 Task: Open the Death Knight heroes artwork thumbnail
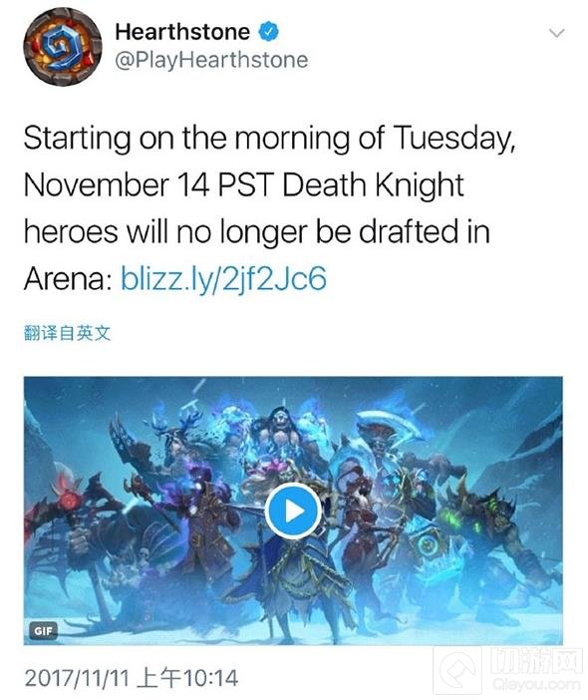[293, 511]
